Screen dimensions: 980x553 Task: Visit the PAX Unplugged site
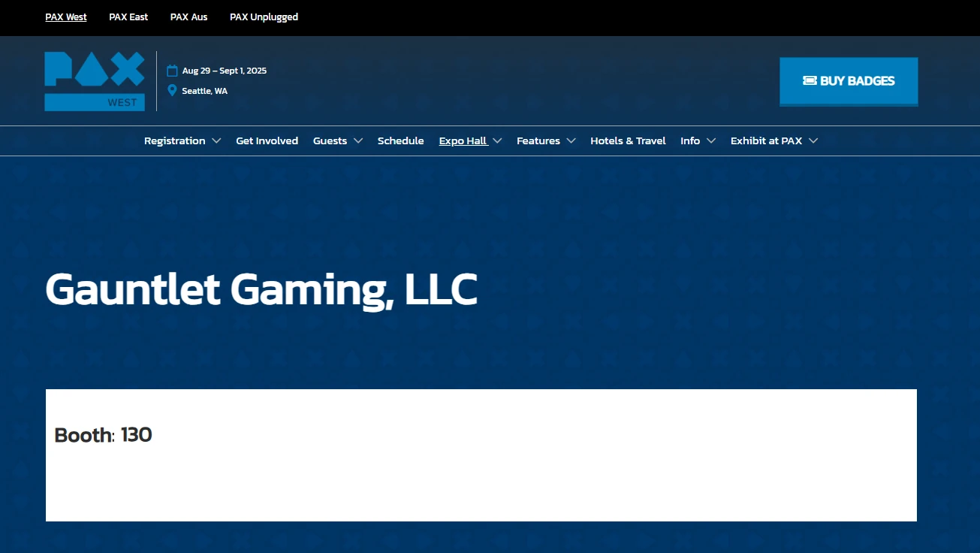pos(264,17)
